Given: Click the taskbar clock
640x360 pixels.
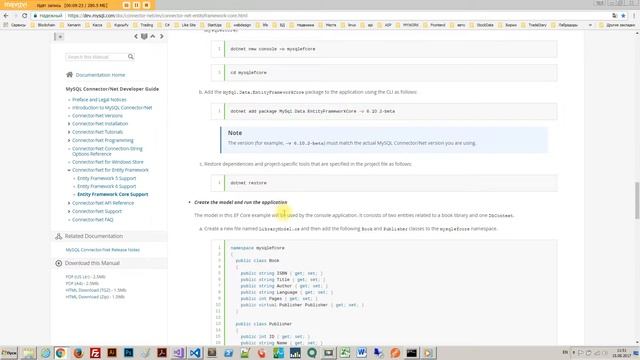Looking at the screenshot, I should (622, 353).
